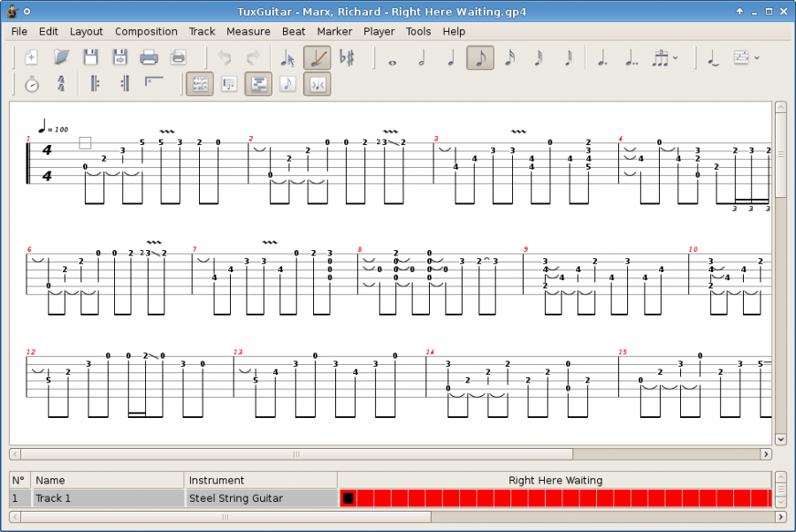The height and width of the screenshot is (532, 796).
Task: Select the half note duration
Action: pyautogui.click(x=421, y=57)
